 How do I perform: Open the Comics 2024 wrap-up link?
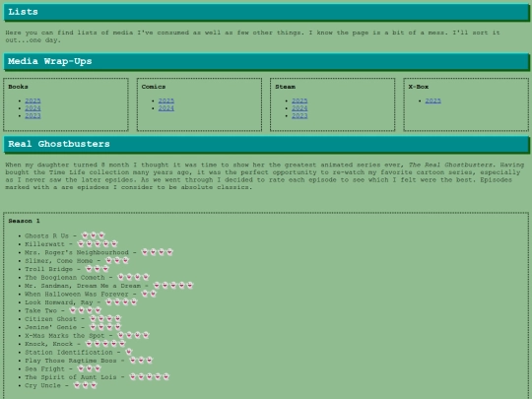pyautogui.click(x=166, y=108)
